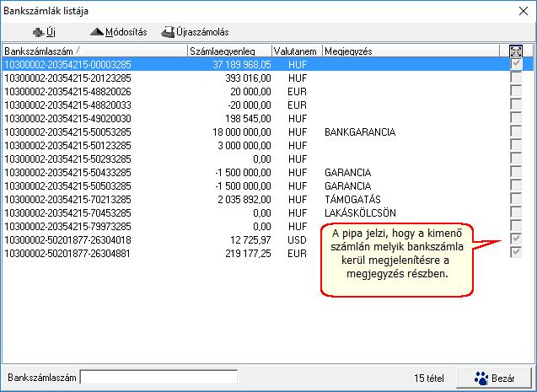Toggle checkbox for account ending 48820026

tap(516, 91)
